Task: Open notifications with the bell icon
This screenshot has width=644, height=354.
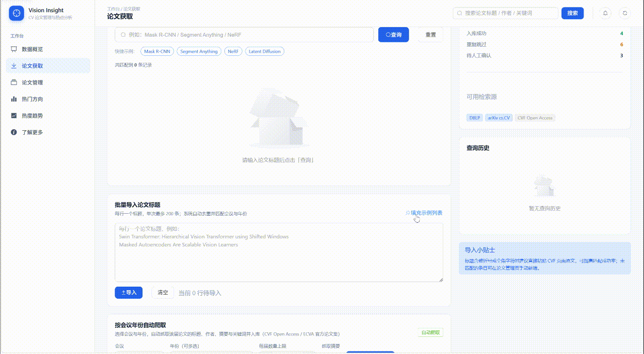Action: [605, 13]
